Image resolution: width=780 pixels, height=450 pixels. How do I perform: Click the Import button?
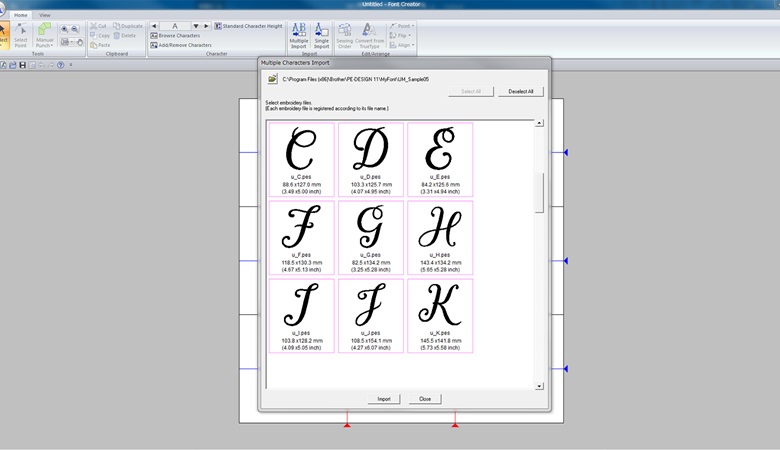coord(383,399)
